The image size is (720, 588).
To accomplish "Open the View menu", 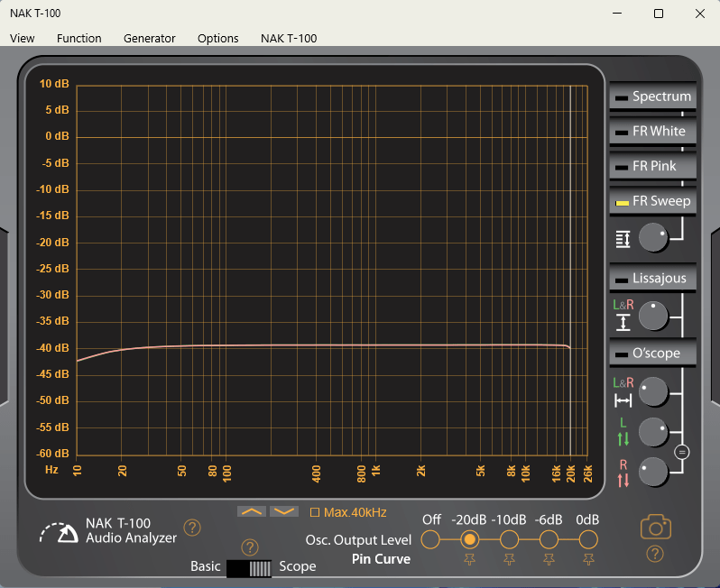I will pyautogui.click(x=22, y=38).
